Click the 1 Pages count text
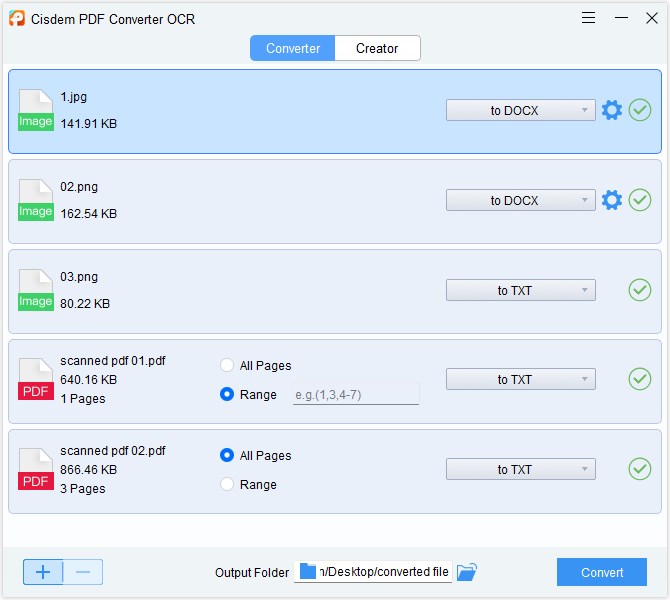This screenshot has width=670, height=600. 82,399
